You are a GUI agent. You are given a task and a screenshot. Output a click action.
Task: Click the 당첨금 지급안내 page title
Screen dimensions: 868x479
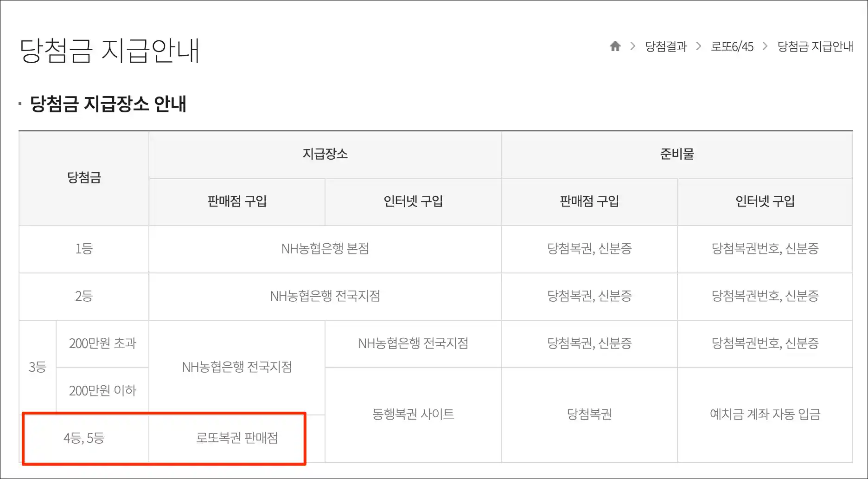click(109, 50)
